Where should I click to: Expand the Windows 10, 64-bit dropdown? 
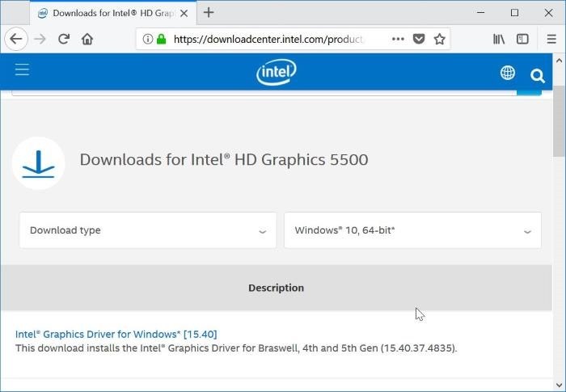(412, 230)
